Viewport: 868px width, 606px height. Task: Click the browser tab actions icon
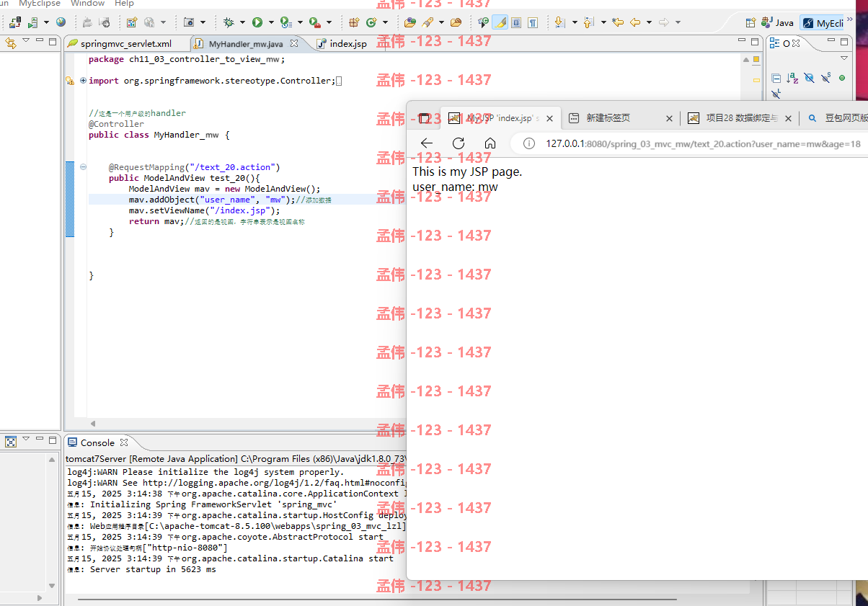pos(425,118)
